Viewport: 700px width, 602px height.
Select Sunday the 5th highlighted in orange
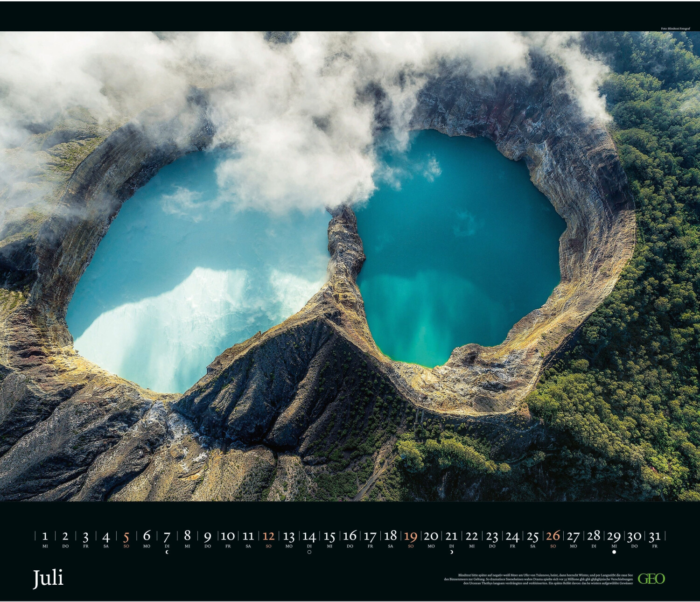click(x=126, y=537)
